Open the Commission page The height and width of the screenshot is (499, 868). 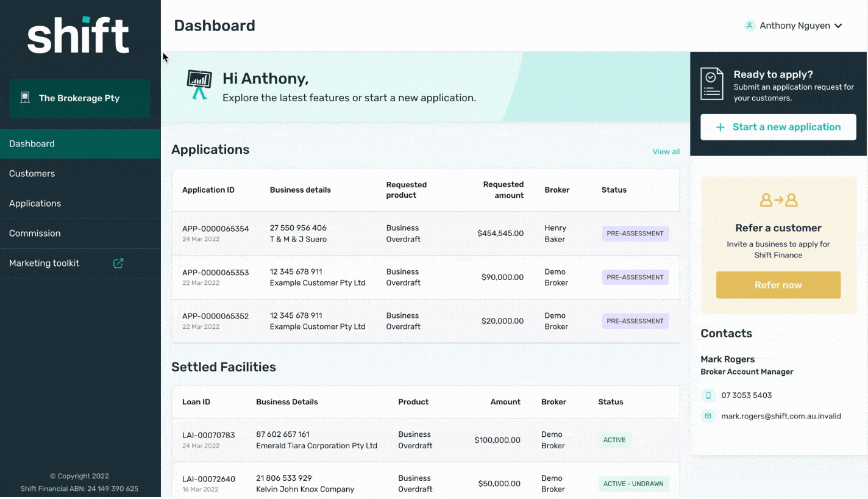point(80,234)
